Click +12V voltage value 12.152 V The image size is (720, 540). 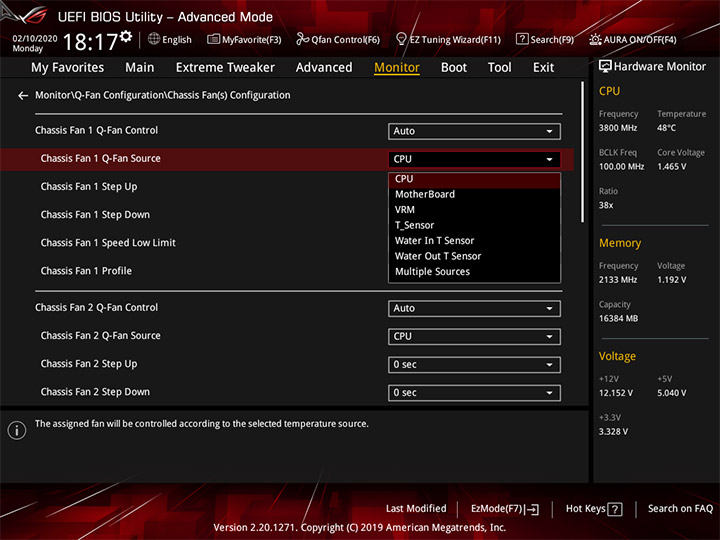coord(616,393)
